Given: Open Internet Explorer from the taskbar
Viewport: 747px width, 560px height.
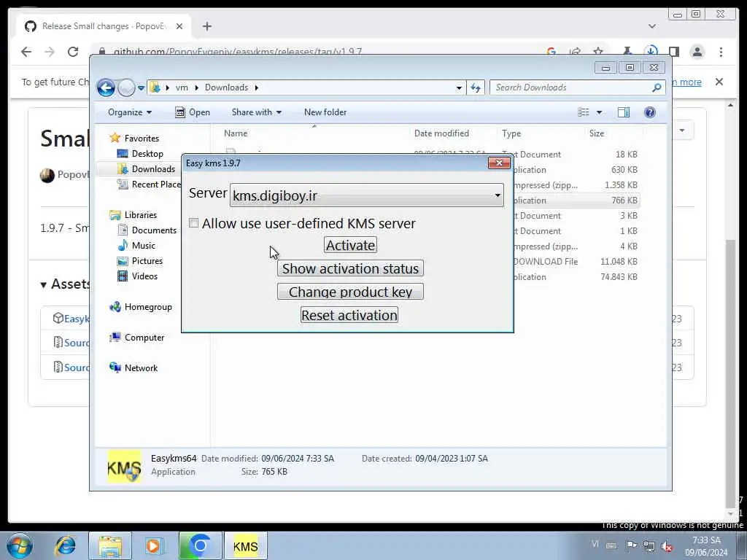Looking at the screenshot, I should coord(65,545).
